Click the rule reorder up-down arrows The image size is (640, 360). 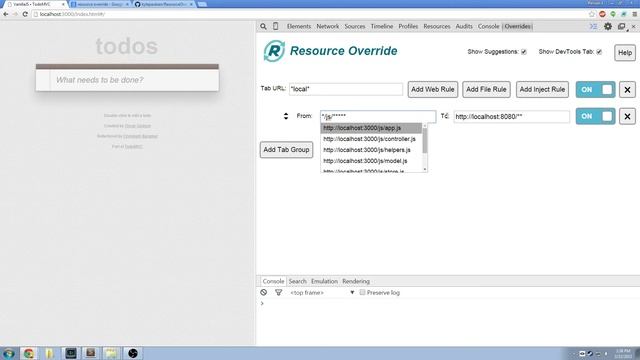click(x=286, y=116)
